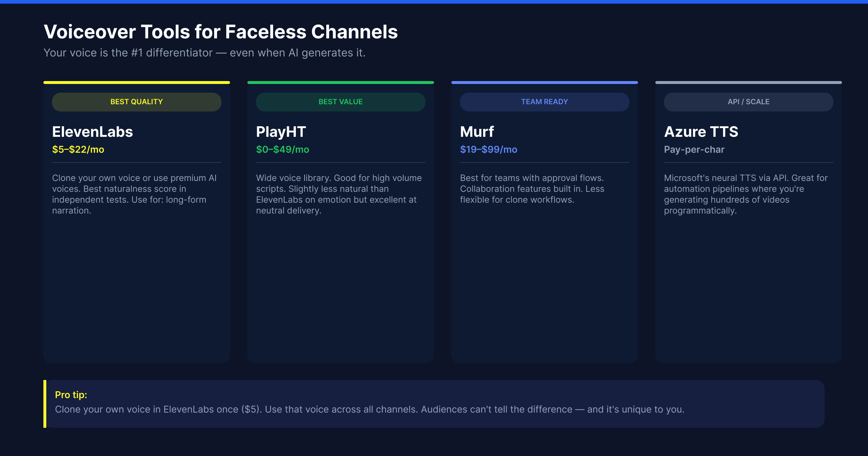Screen dimensions: 868x456
Task: Click the $0–$49/mo price
Action: [282, 149]
